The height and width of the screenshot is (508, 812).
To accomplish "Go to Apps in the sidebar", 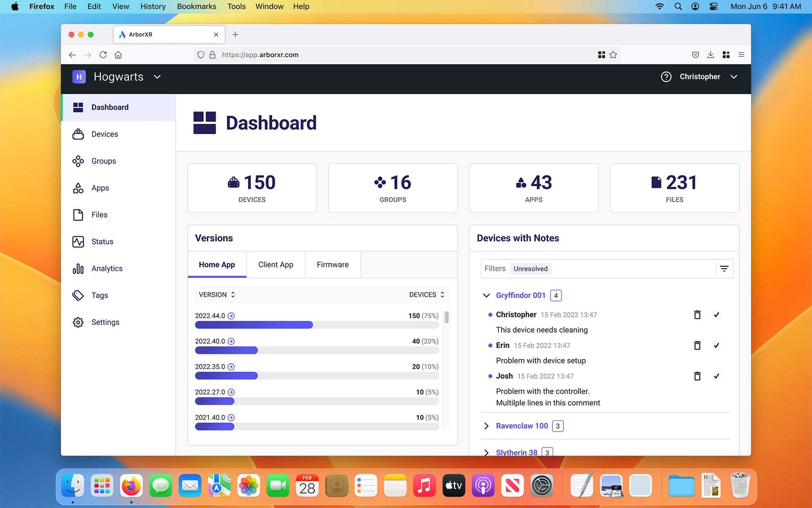I will tap(118, 188).
